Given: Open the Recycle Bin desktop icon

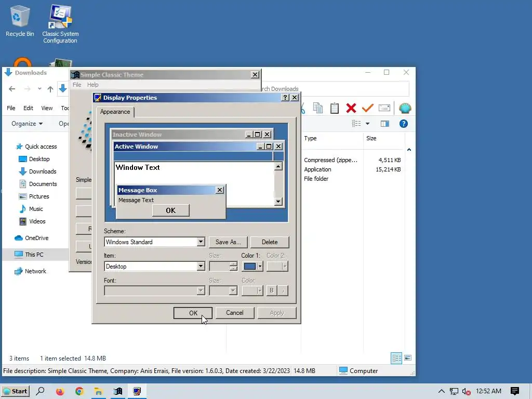Looking at the screenshot, I should [x=20, y=21].
